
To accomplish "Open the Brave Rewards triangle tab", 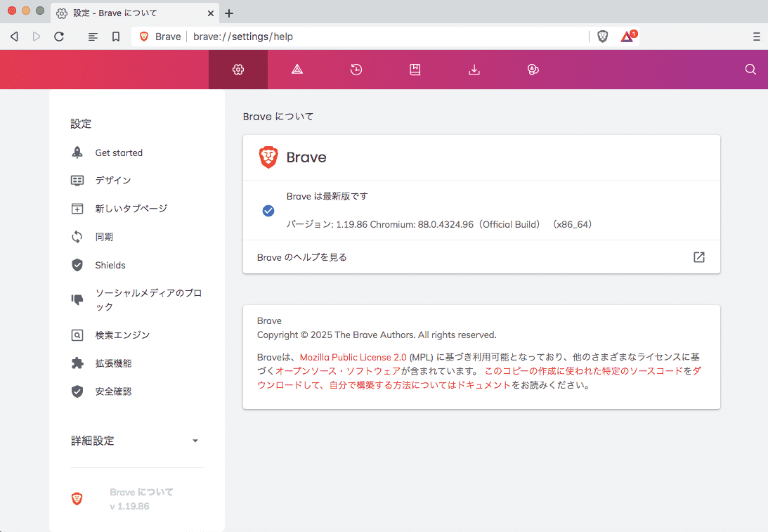I will click(297, 70).
